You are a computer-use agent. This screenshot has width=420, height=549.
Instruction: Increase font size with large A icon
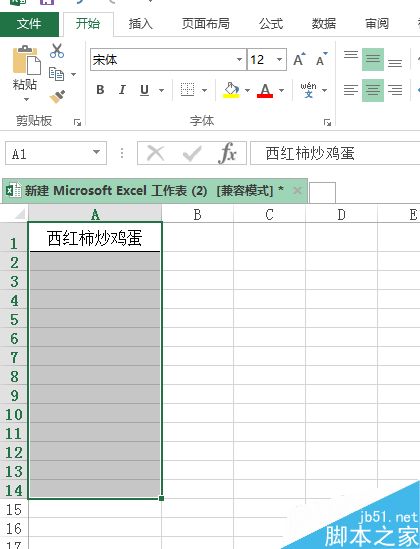click(299, 60)
